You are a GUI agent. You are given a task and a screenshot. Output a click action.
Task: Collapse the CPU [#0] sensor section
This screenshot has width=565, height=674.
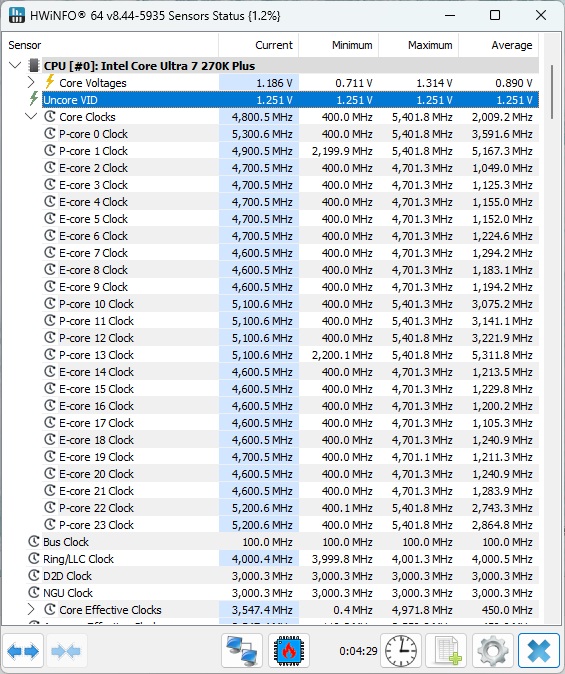(x=15, y=65)
